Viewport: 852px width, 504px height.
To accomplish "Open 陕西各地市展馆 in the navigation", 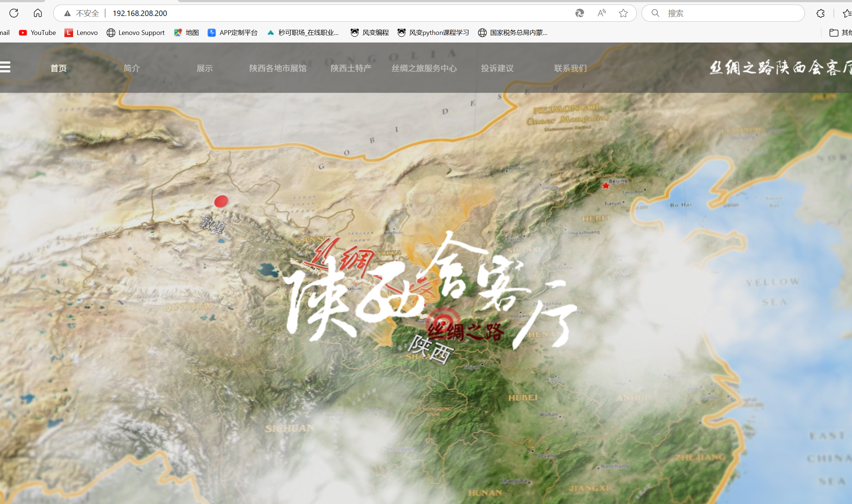I will click(x=278, y=68).
